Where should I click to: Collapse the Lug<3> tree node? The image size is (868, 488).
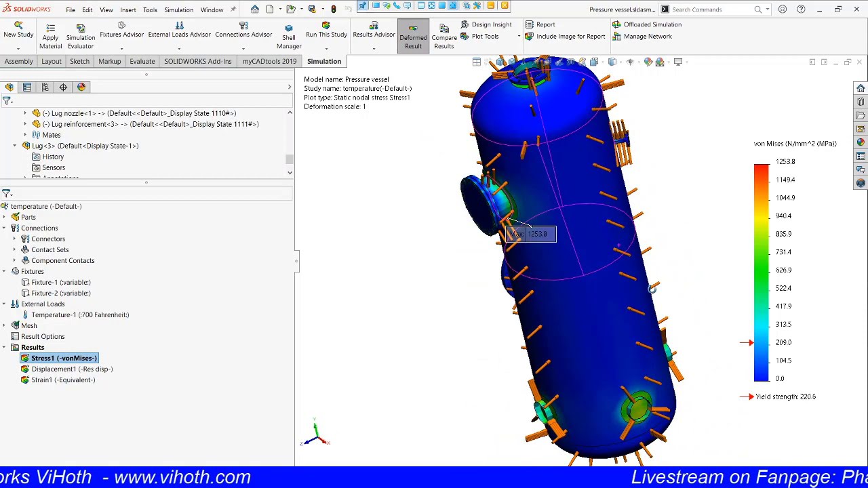coord(14,146)
